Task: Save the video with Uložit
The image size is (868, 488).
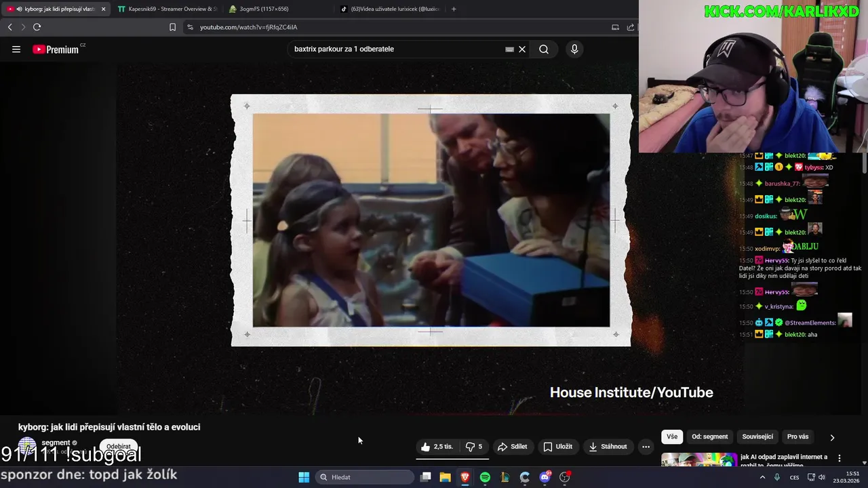Action: click(558, 447)
